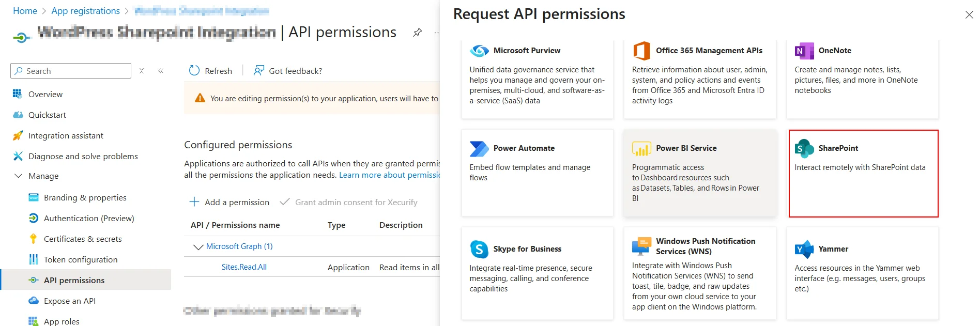Click the warning triangle icon in banner
Image resolution: width=980 pixels, height=326 pixels.
200,98
